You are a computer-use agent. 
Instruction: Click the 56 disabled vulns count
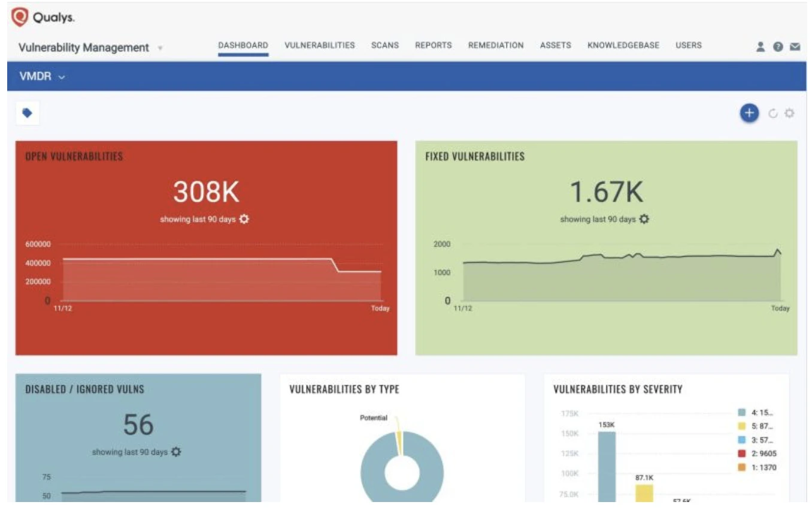coord(138,425)
